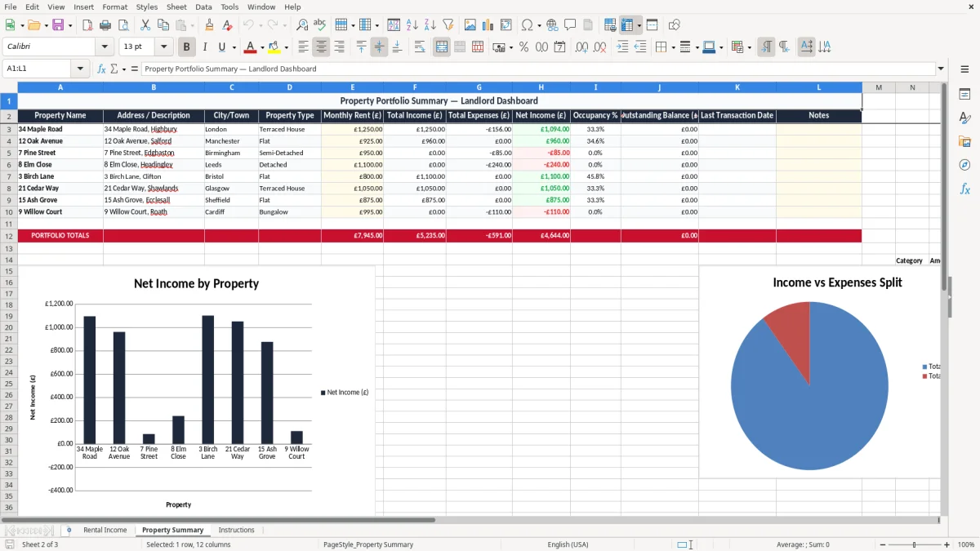Open font color dropdown arrow
The width and height of the screenshot is (980, 551).
[x=261, y=47]
